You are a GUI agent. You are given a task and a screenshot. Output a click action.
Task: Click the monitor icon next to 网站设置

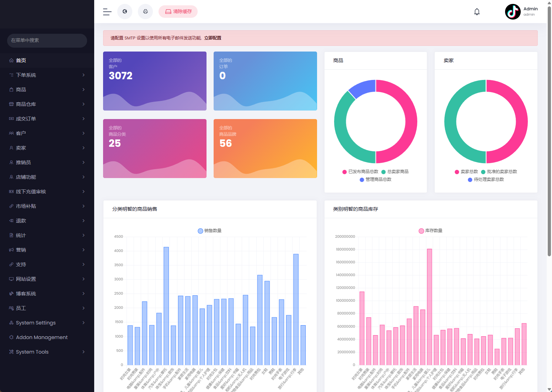(11, 279)
